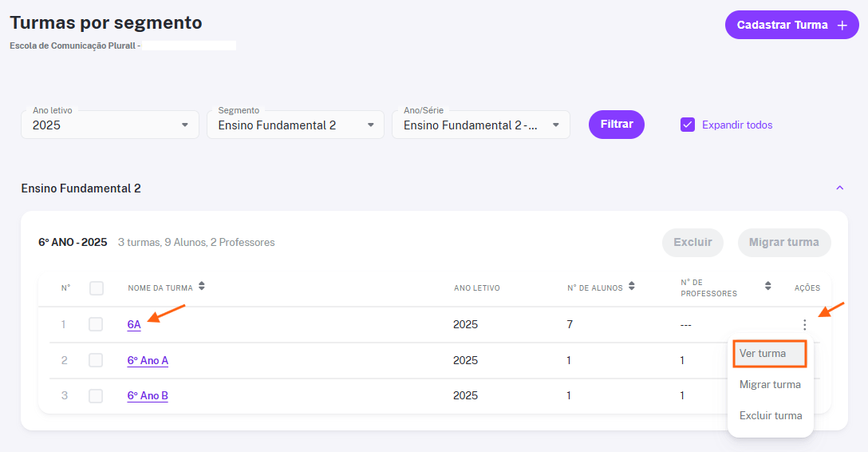Click the Filtrar button
Image resolution: width=868 pixels, height=452 pixels.
616,125
